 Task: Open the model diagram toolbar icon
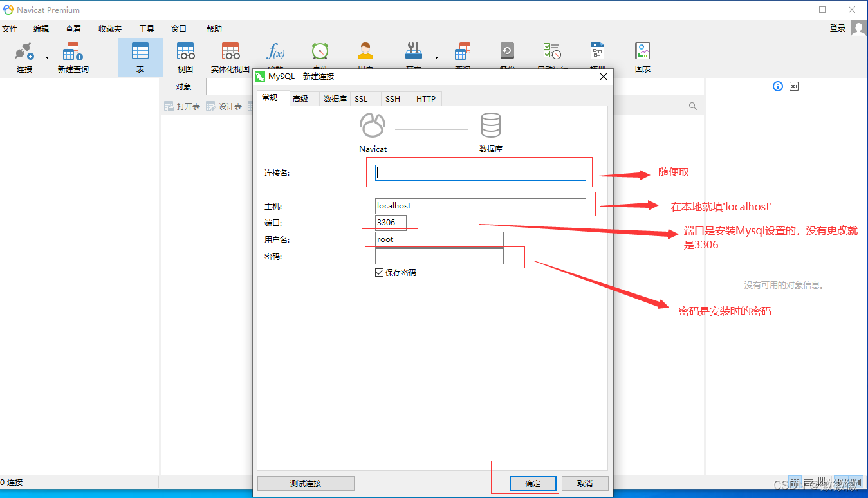click(x=597, y=51)
